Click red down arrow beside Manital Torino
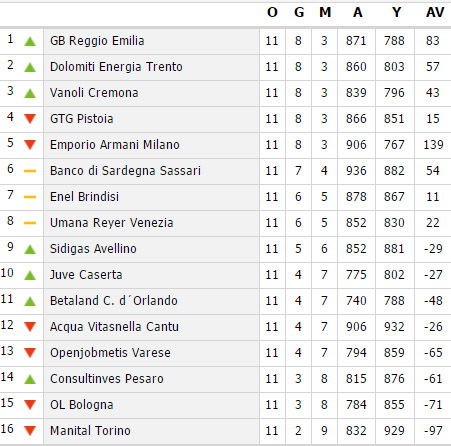 coord(30,431)
